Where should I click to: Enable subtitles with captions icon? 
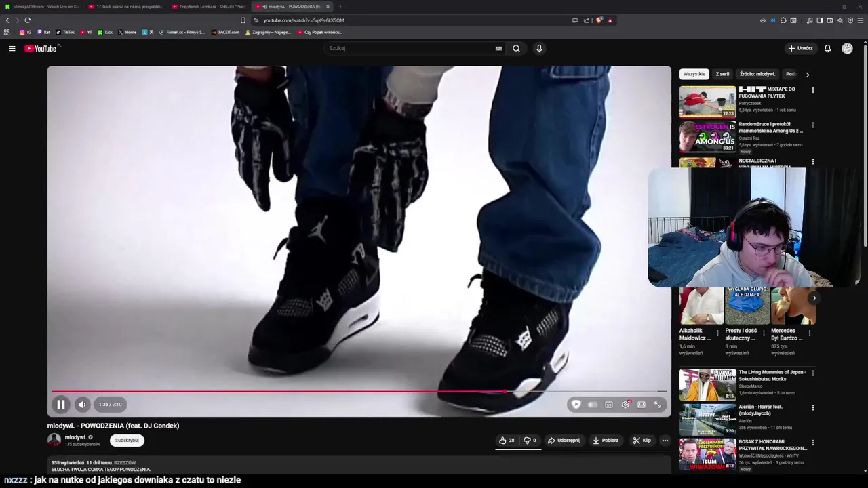(x=609, y=405)
